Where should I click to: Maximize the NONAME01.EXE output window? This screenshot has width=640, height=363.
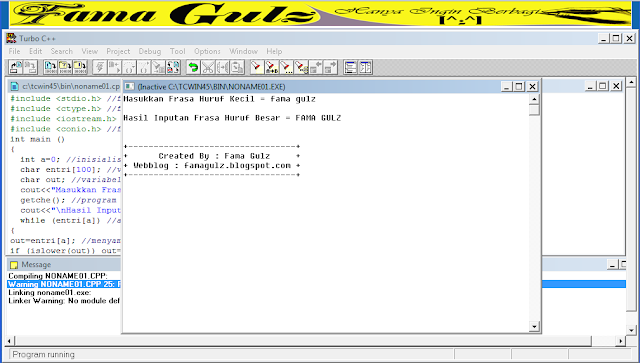pos(519,86)
